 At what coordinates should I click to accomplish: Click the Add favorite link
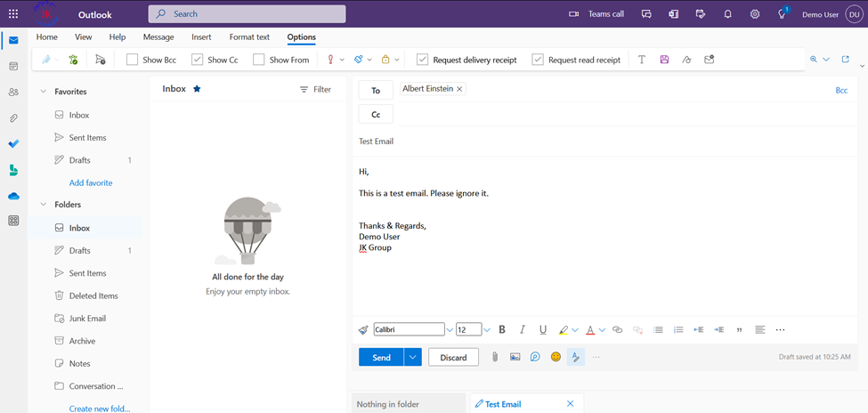pyautogui.click(x=91, y=182)
